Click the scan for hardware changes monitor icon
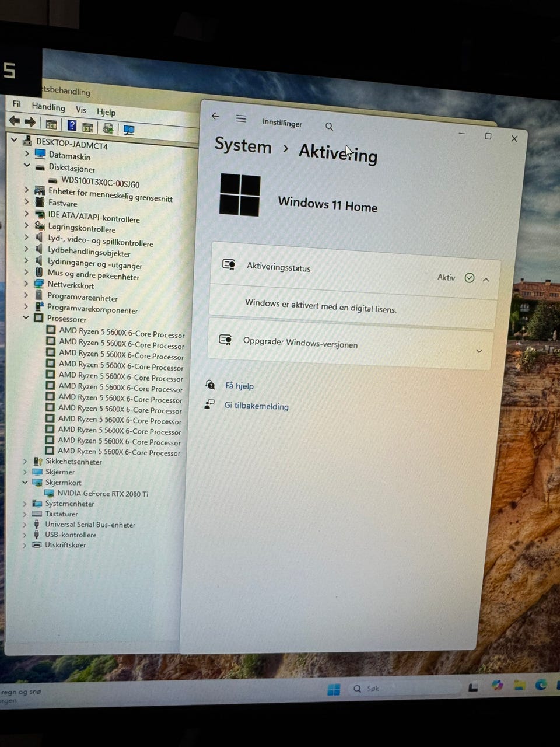 click(129, 130)
